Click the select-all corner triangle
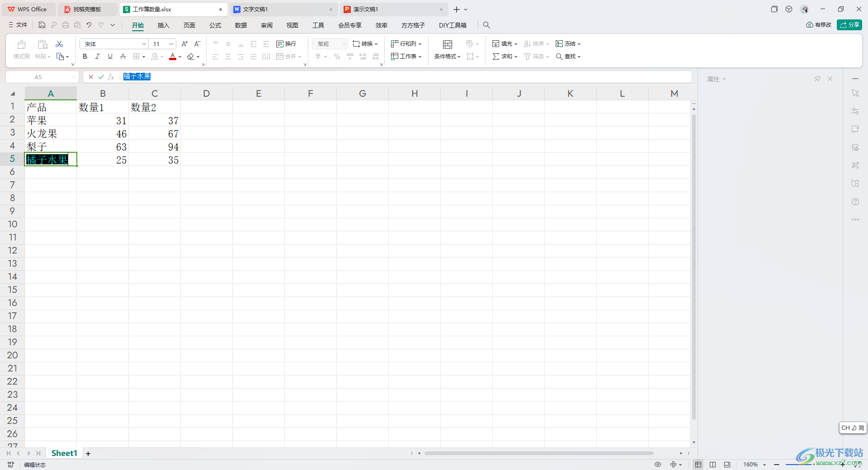868x470 pixels. click(13, 94)
